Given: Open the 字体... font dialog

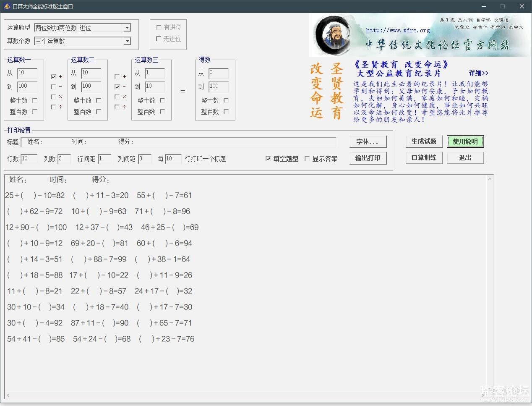Looking at the screenshot, I should point(367,142).
